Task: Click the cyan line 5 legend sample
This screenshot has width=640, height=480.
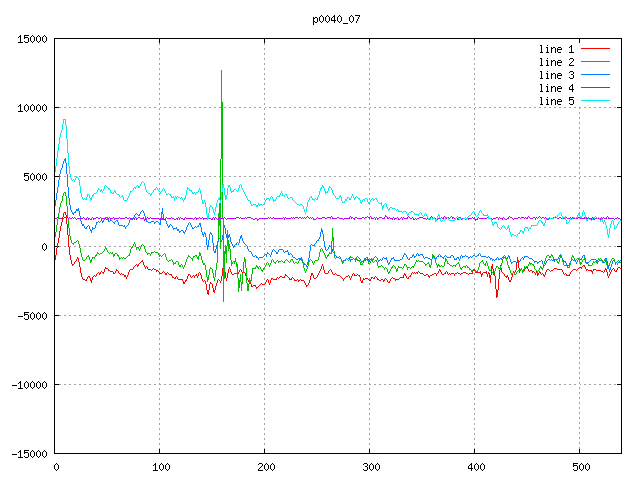Action: (x=595, y=101)
